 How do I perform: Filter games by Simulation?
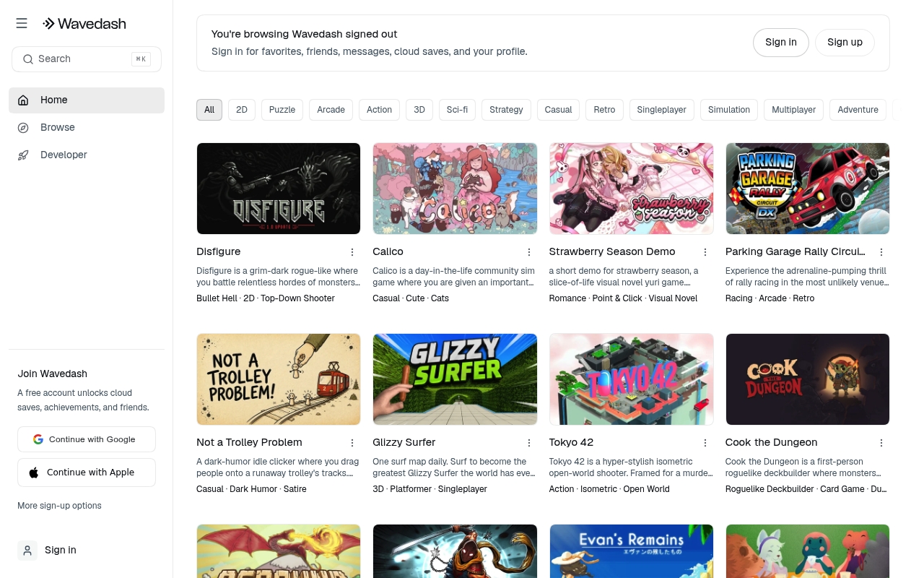[729, 110]
